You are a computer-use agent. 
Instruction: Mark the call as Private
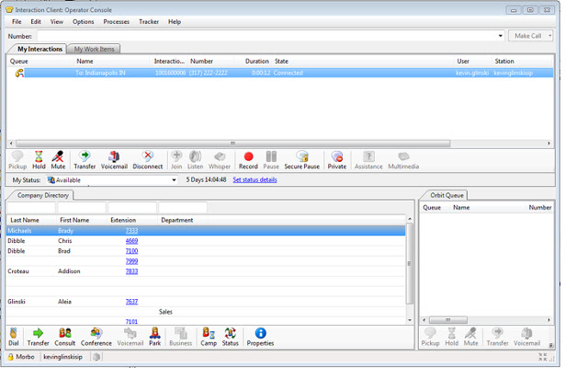point(337,160)
